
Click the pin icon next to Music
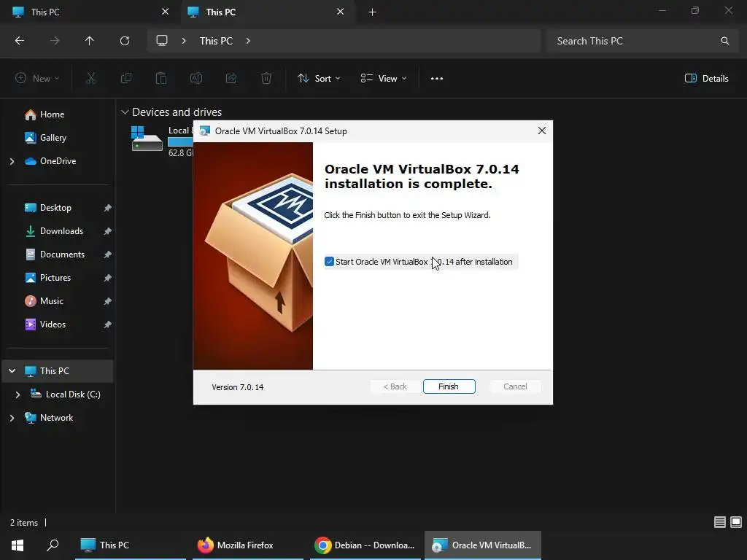point(108,301)
